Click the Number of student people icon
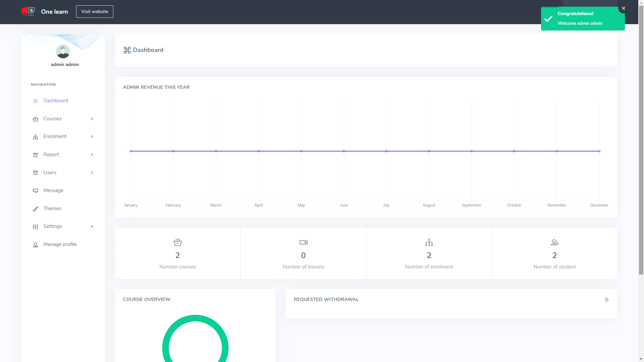644x362 pixels. click(x=554, y=242)
